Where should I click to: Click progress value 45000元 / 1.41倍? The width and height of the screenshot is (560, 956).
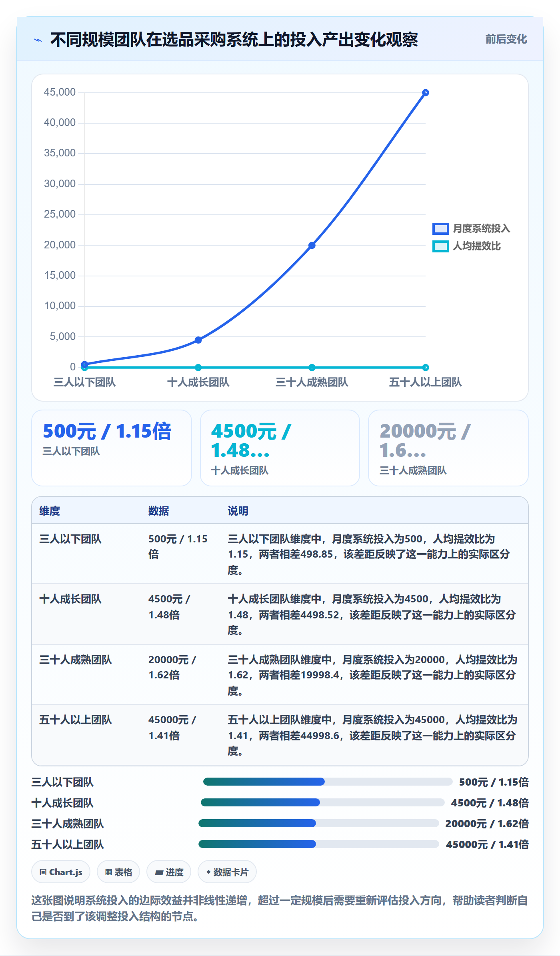487,844
